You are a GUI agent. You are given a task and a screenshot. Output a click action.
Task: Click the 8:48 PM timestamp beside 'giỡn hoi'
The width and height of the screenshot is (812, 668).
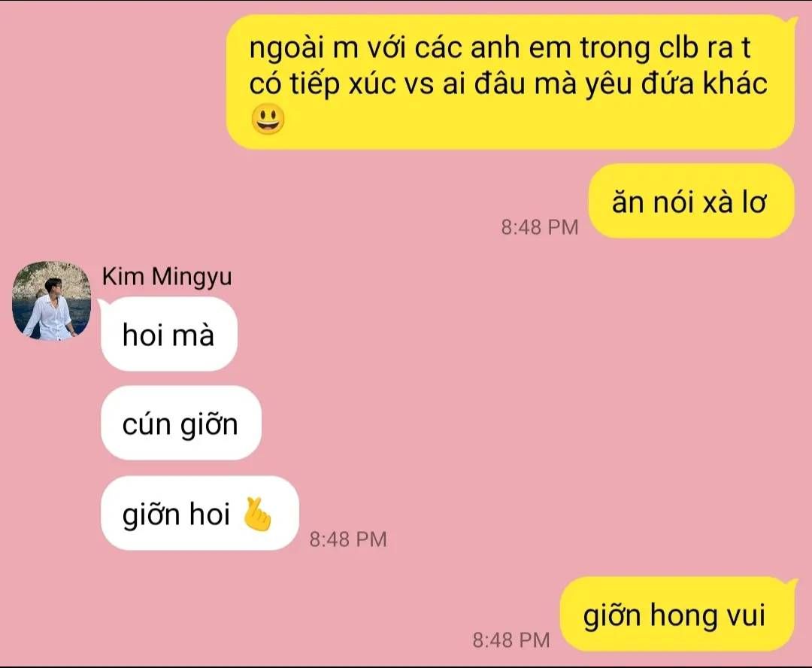[x=348, y=539]
